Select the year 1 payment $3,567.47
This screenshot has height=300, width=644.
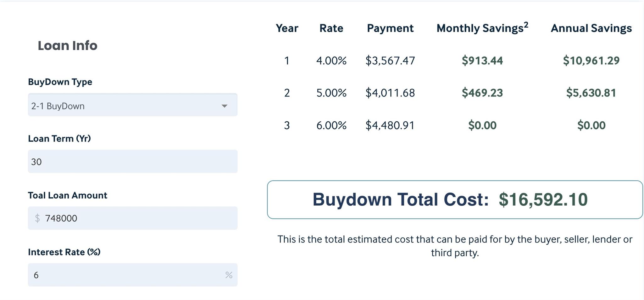[390, 60]
